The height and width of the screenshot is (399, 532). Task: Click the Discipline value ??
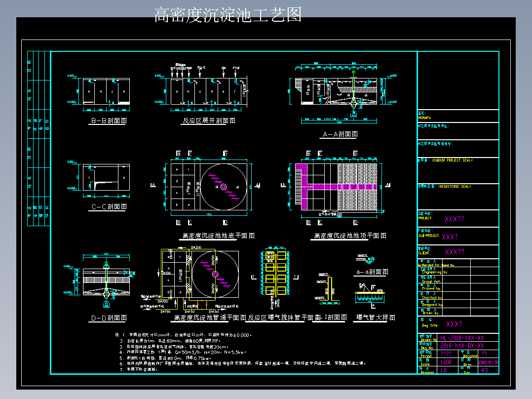tap(484, 354)
